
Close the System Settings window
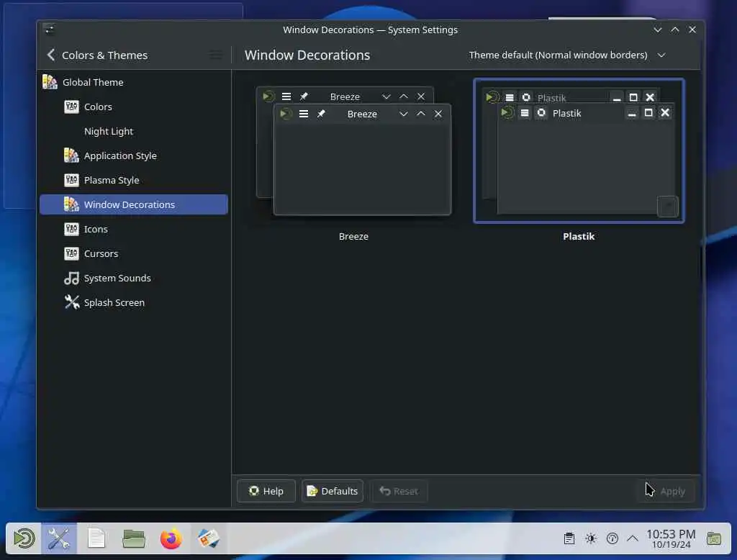tap(692, 30)
